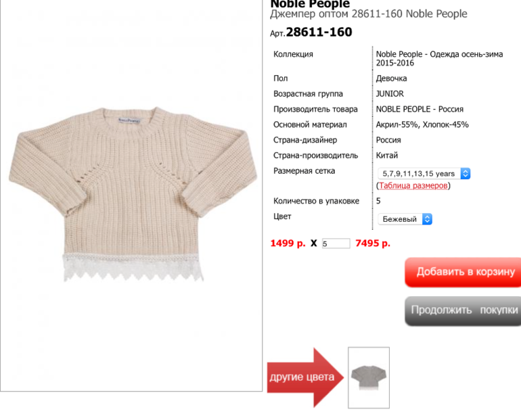Open the Таблица размеров link
Image resolution: width=521 pixels, height=420 pixels.
(x=413, y=185)
